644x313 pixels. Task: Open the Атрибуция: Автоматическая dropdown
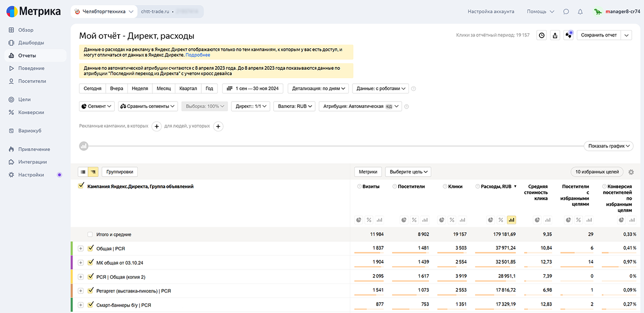coord(360,106)
